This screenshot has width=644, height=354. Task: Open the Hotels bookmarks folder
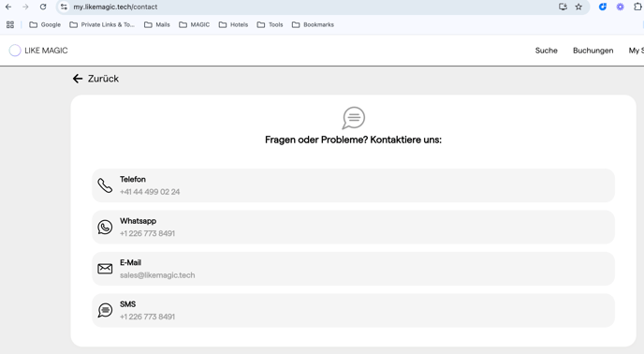click(x=233, y=24)
